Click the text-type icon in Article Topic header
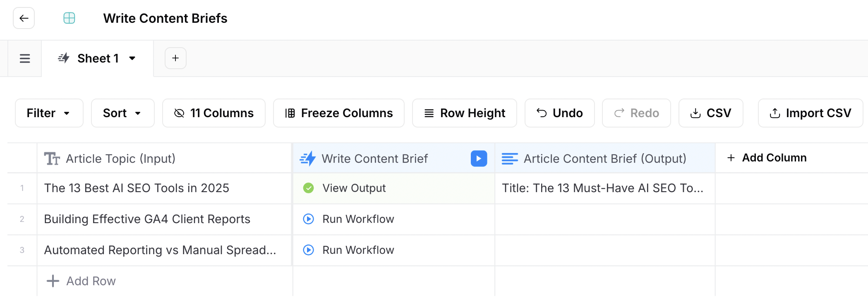This screenshot has height=308, width=868. 52,158
